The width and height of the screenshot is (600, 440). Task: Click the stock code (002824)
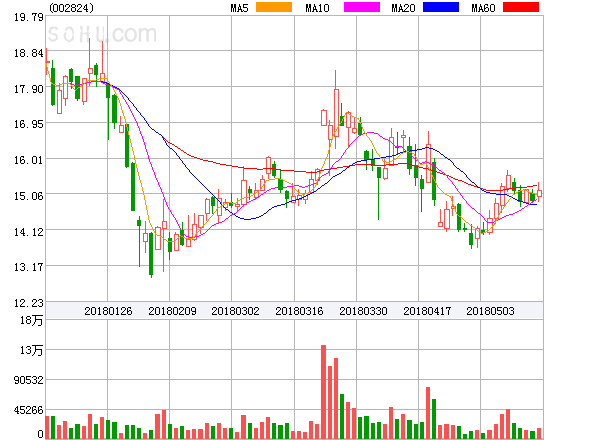(x=71, y=8)
